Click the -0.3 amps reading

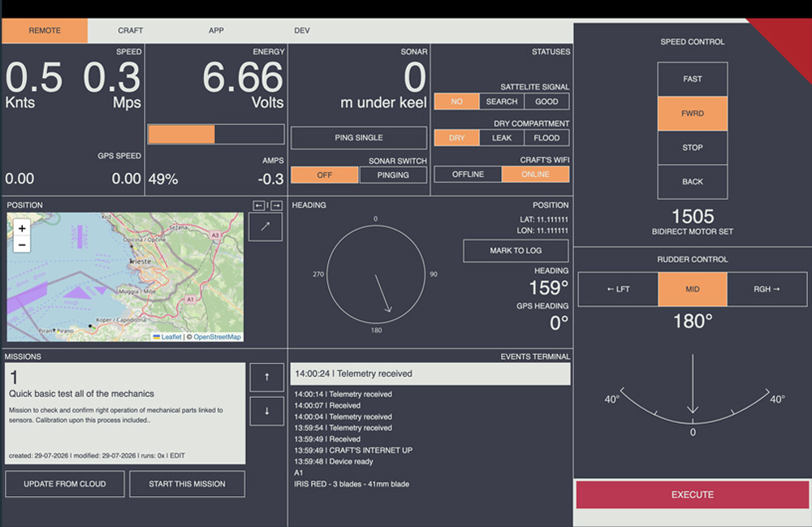point(271,179)
